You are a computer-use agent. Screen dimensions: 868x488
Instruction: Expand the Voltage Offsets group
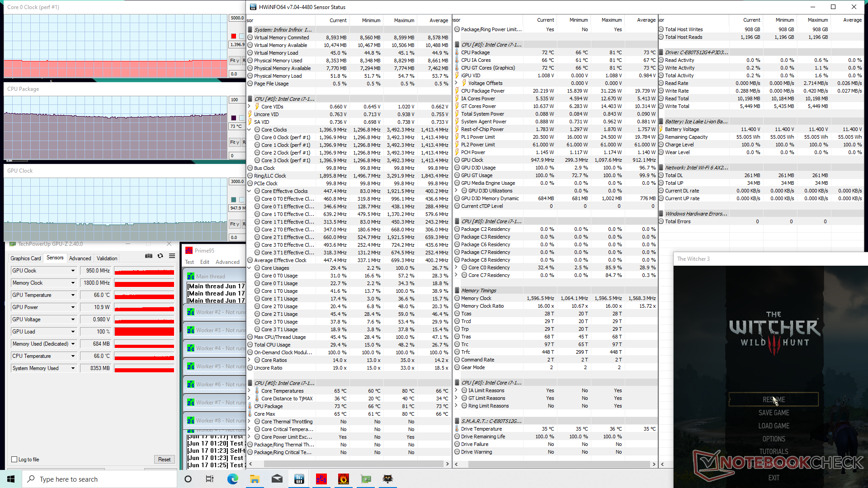(x=457, y=83)
